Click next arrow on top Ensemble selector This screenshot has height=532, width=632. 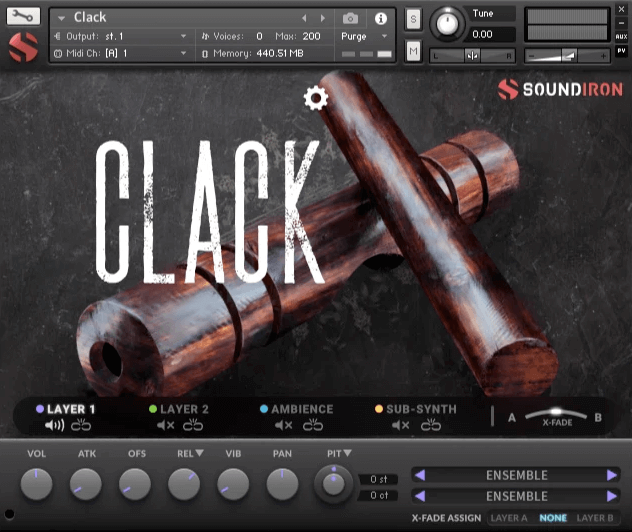[611, 475]
